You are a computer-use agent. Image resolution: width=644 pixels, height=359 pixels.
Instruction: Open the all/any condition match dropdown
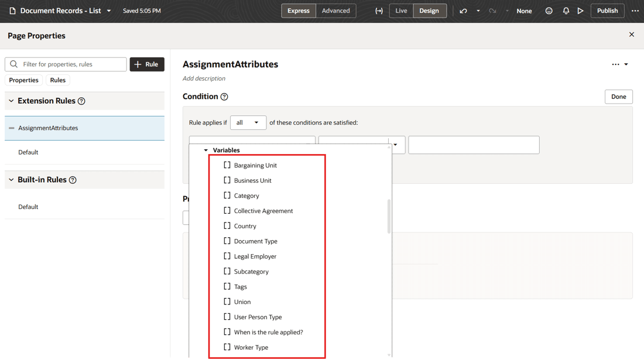(248, 122)
